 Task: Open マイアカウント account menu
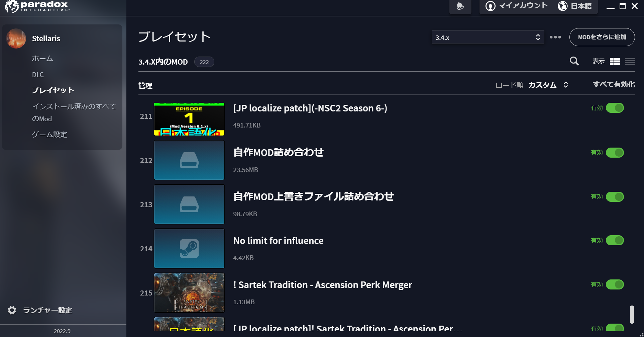(x=517, y=6)
